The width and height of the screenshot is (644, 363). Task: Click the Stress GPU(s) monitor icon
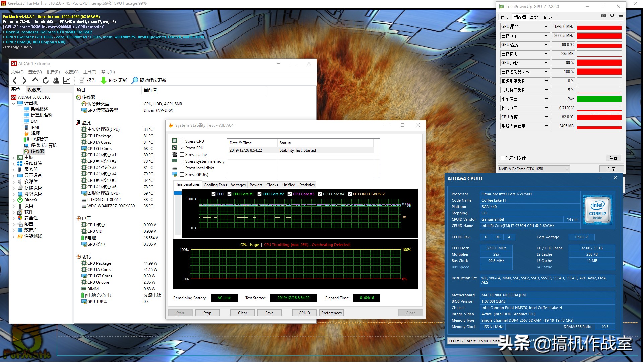tap(175, 174)
